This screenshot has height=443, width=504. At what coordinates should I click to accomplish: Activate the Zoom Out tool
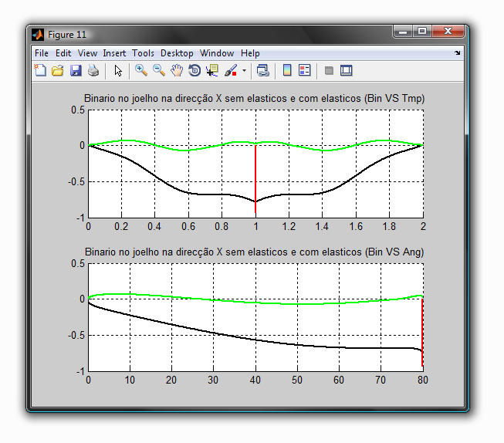pyautogui.click(x=158, y=71)
